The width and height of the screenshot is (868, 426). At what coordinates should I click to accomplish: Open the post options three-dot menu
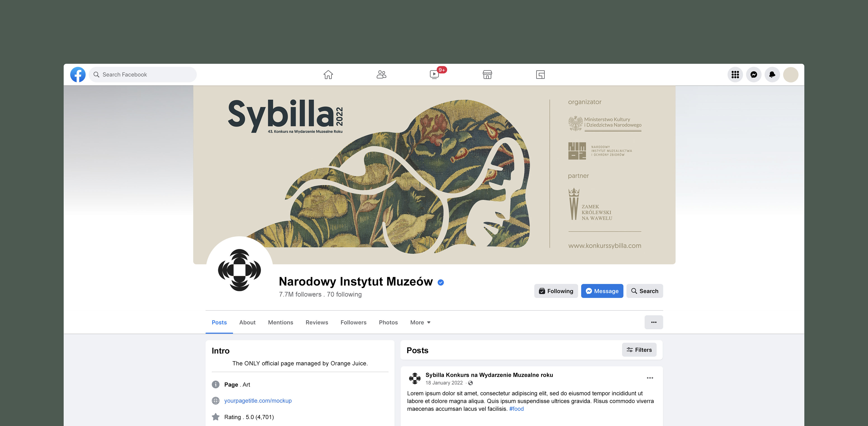pos(650,378)
